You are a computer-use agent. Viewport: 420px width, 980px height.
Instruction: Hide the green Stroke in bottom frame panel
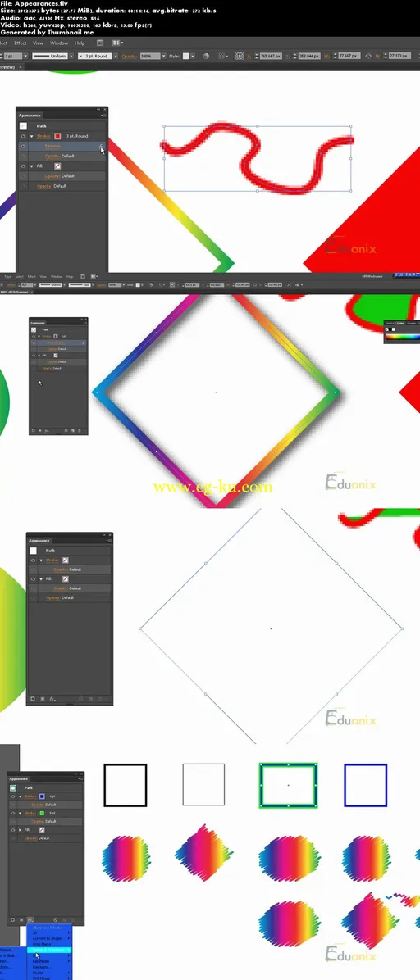tap(13, 813)
